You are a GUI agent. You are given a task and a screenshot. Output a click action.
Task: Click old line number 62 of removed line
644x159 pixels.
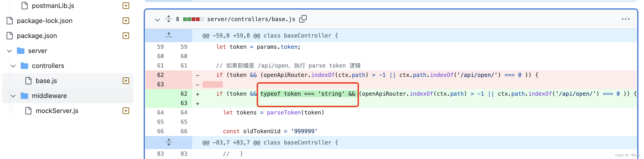[160, 75]
